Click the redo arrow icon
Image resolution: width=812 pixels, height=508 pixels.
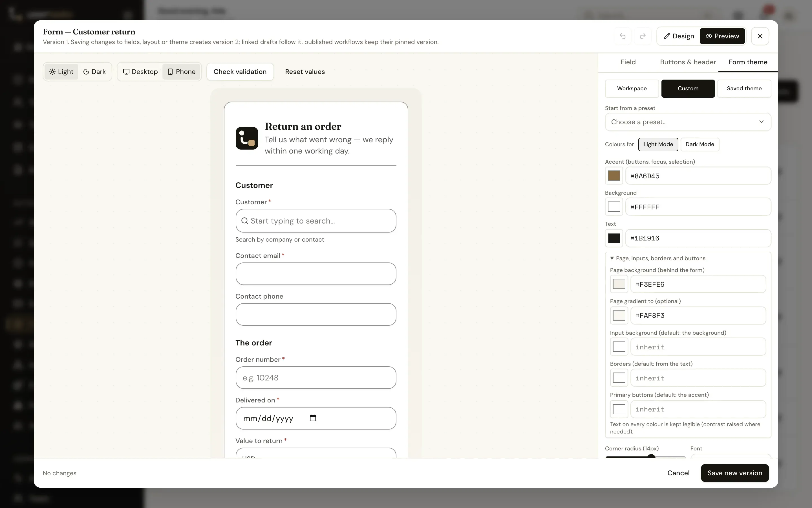coord(643,36)
